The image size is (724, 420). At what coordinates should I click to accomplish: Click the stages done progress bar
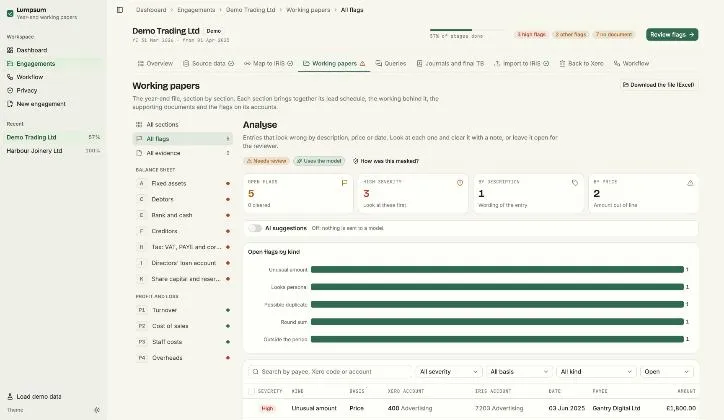(466, 30)
